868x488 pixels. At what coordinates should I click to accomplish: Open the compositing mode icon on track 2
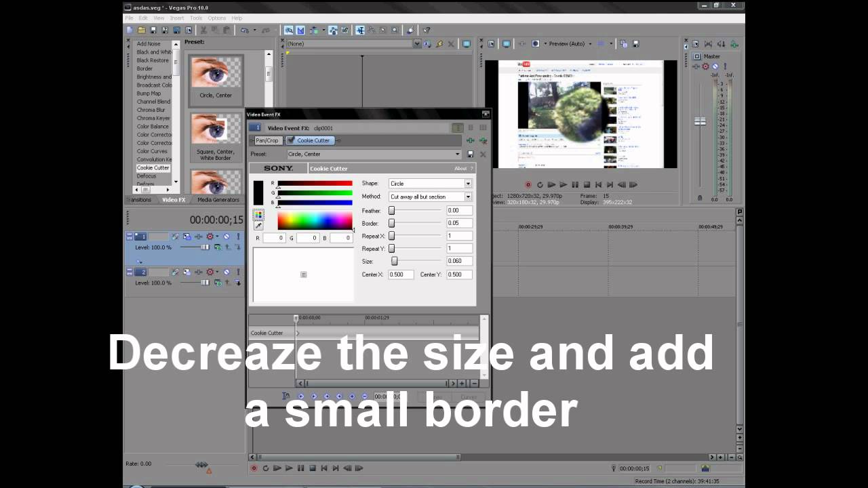click(218, 283)
